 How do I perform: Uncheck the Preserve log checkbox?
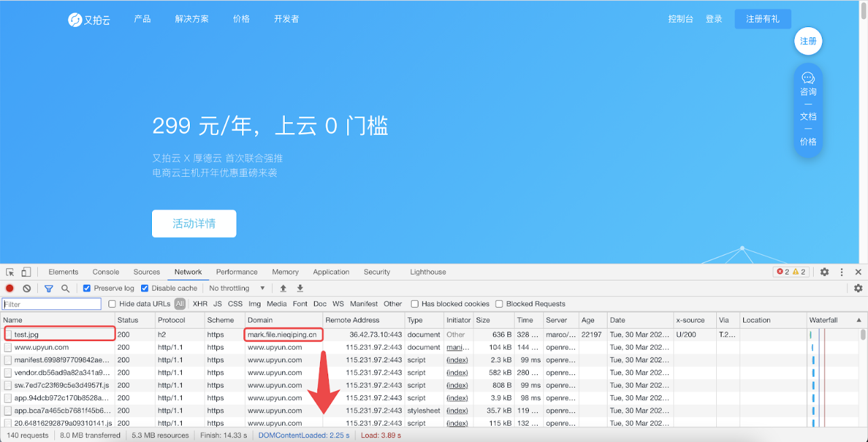87,288
